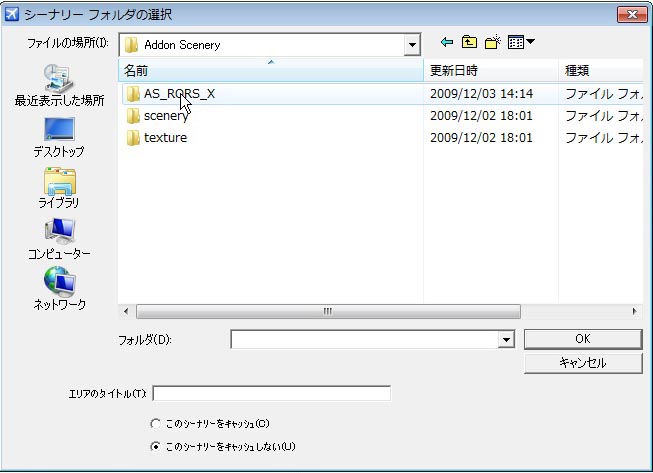This screenshot has height=473, width=653.
Task: Open ライブラリ in sidebar
Action: [59, 188]
